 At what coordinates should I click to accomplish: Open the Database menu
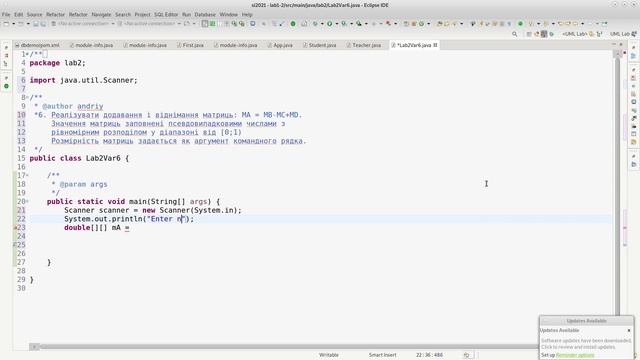(205, 14)
